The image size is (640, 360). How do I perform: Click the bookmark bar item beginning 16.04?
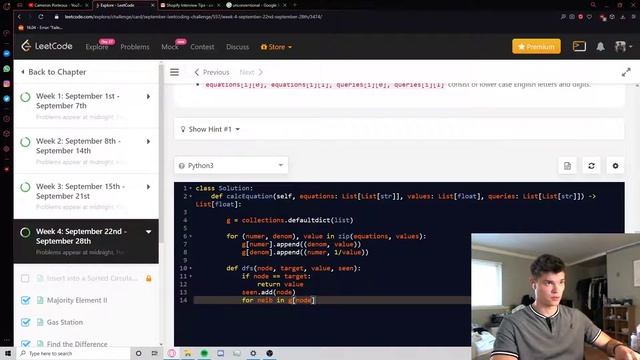(40, 27)
